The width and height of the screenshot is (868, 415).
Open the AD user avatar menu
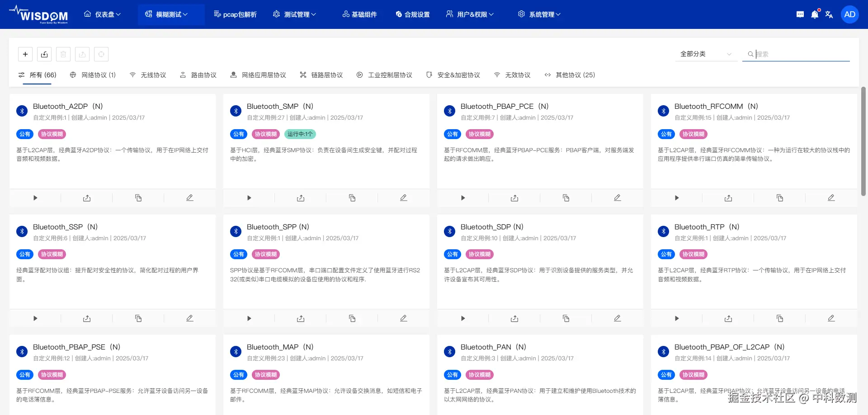pos(850,14)
